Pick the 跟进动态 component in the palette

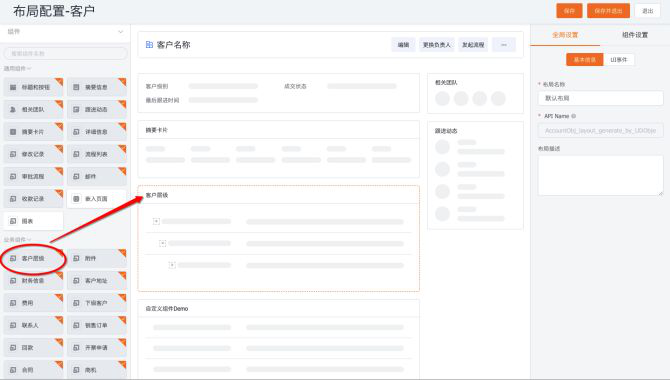click(97, 109)
